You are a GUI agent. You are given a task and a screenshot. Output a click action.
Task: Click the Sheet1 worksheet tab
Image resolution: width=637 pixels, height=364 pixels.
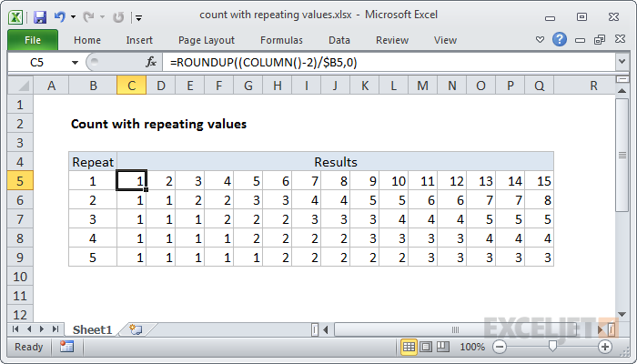pos(92,329)
